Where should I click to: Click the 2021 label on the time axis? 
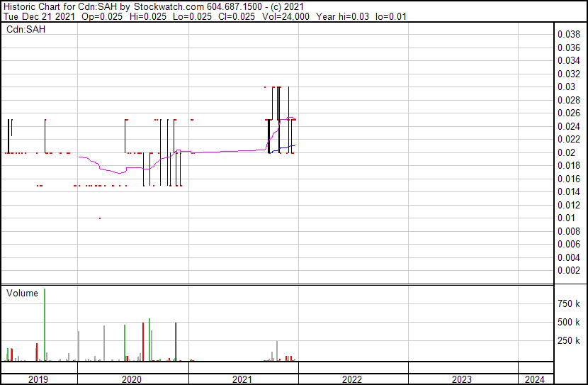click(x=243, y=379)
